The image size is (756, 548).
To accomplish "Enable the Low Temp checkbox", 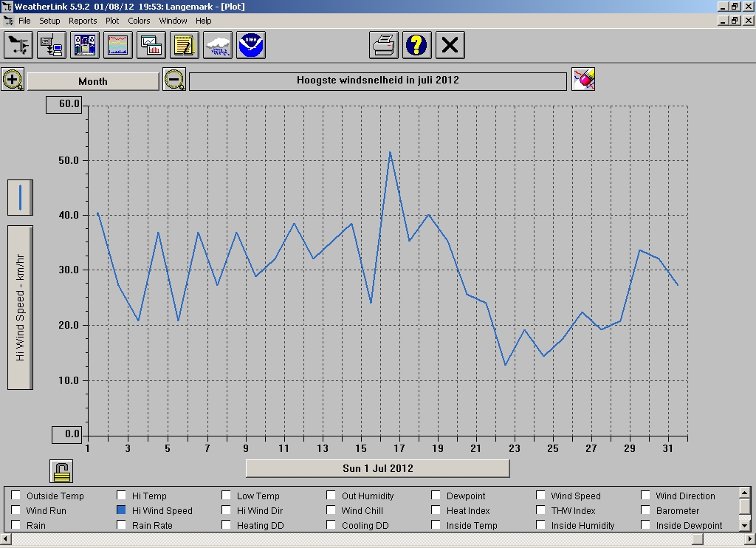I will coord(226,496).
